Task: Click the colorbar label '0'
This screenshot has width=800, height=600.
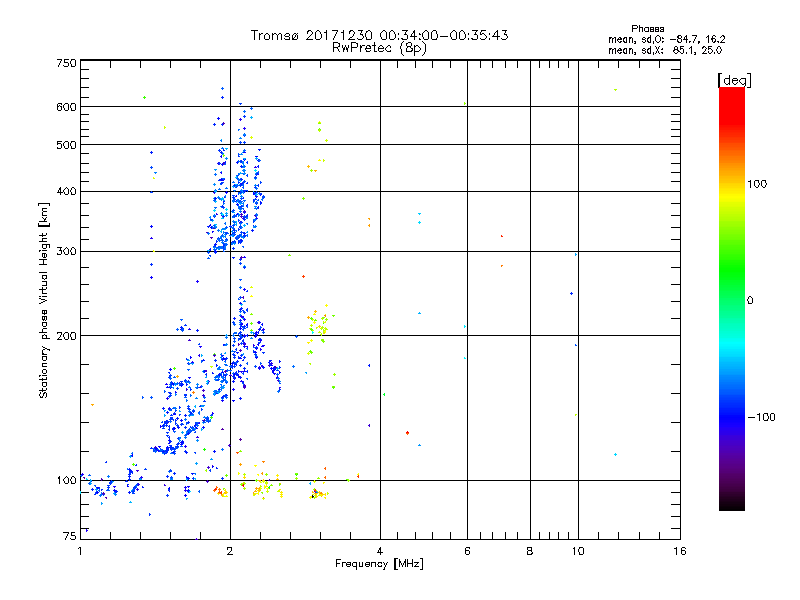Action: [x=749, y=300]
